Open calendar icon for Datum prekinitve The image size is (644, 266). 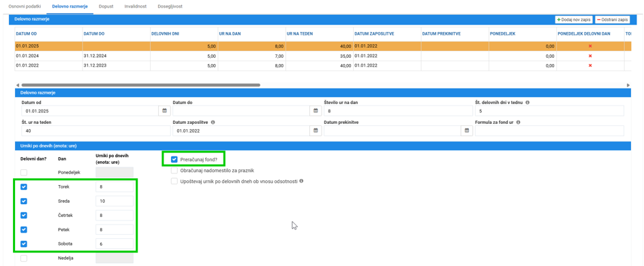tap(467, 131)
